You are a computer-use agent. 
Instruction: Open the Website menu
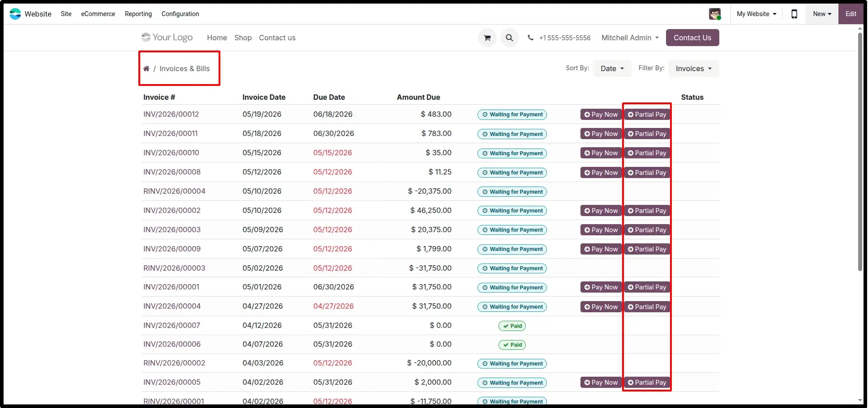pyautogui.click(x=38, y=14)
